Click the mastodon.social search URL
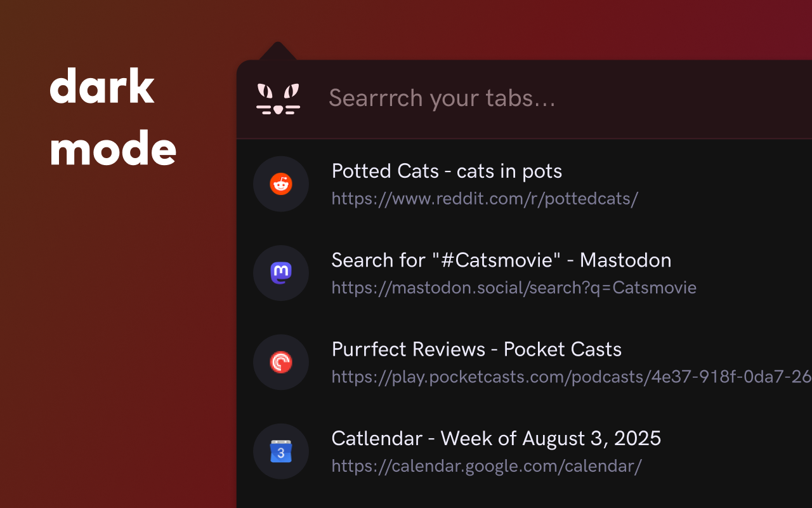Viewport: 812px width, 508px height. pyautogui.click(x=514, y=288)
